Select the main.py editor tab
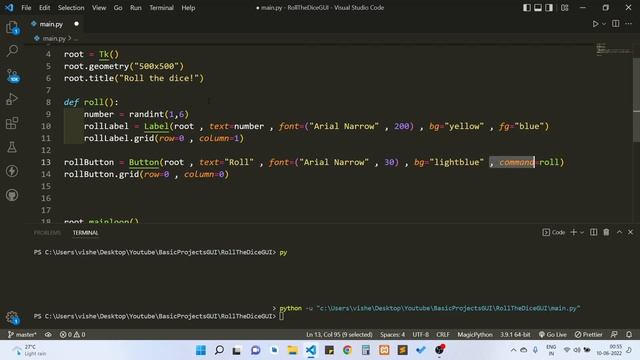640x360 pixels. (x=51, y=24)
